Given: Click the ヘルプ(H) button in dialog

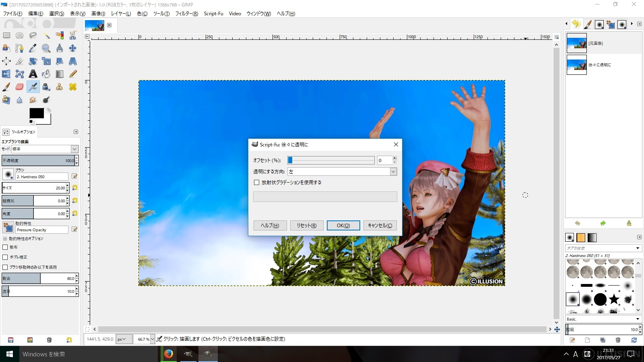Looking at the screenshot, I should pyautogui.click(x=270, y=226).
